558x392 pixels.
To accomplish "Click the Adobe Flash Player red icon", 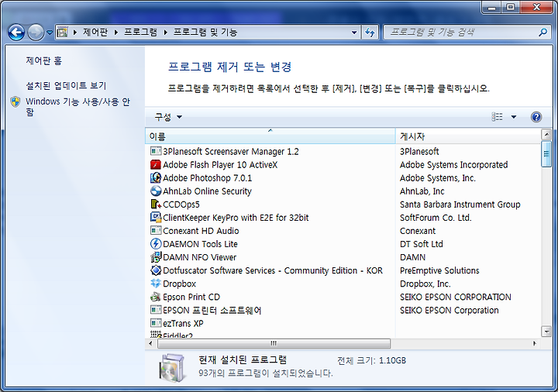I will [156, 164].
